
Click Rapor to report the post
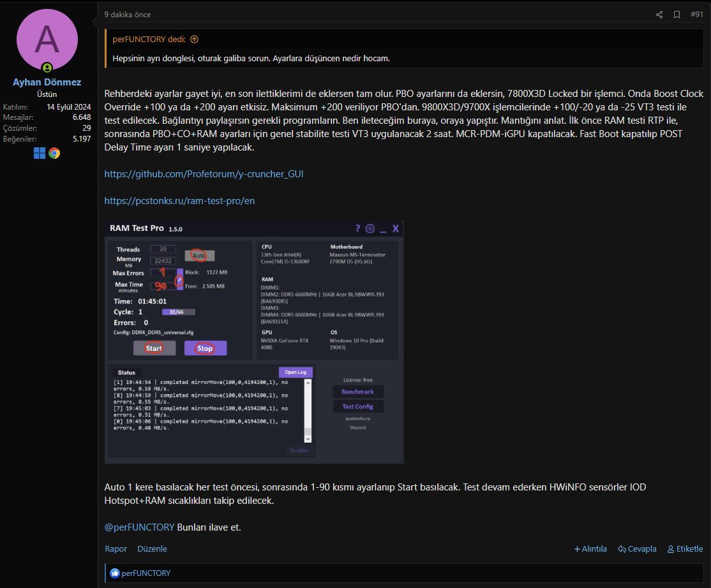[x=116, y=548]
